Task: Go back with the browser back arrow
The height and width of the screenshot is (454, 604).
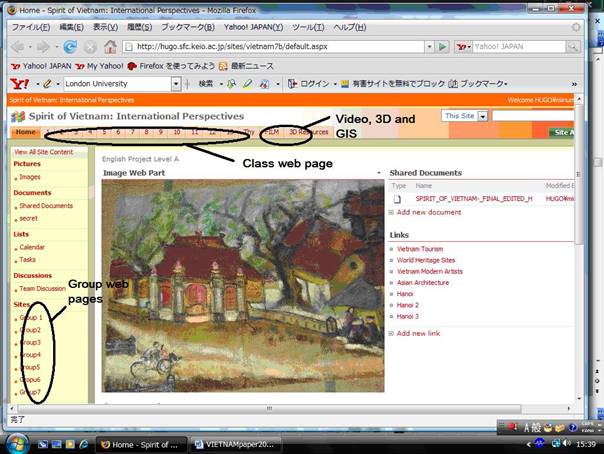Action: coord(18,47)
